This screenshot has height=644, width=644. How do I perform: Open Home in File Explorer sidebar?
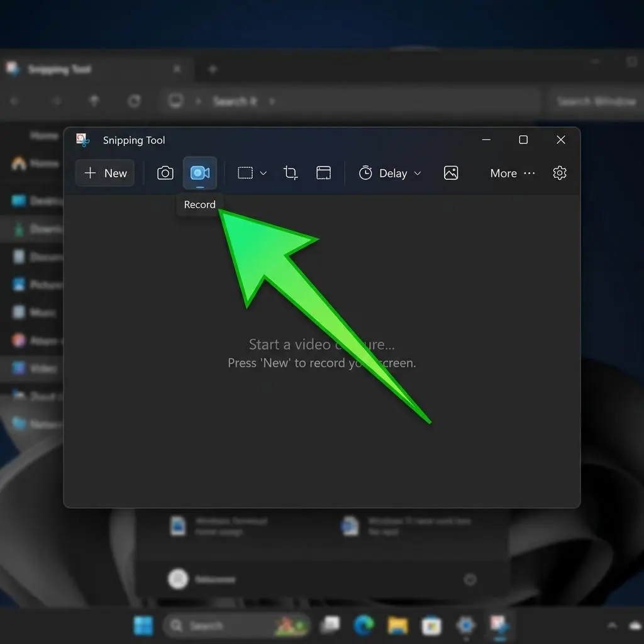click(x=35, y=164)
